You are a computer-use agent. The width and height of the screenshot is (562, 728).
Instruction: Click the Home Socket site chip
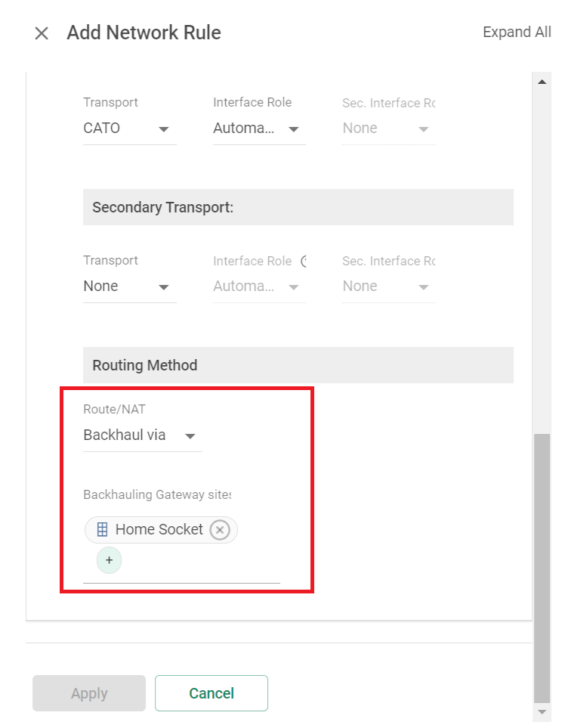point(161,530)
